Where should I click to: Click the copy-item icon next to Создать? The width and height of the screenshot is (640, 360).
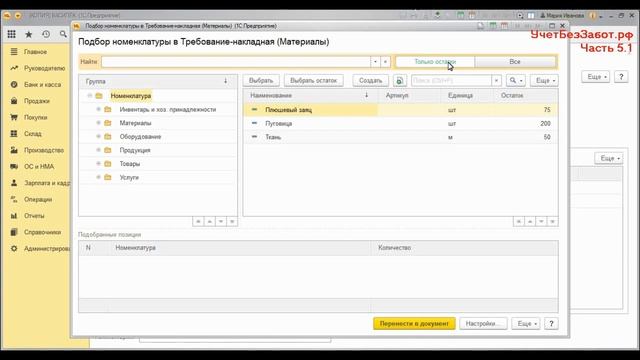[x=400, y=80]
